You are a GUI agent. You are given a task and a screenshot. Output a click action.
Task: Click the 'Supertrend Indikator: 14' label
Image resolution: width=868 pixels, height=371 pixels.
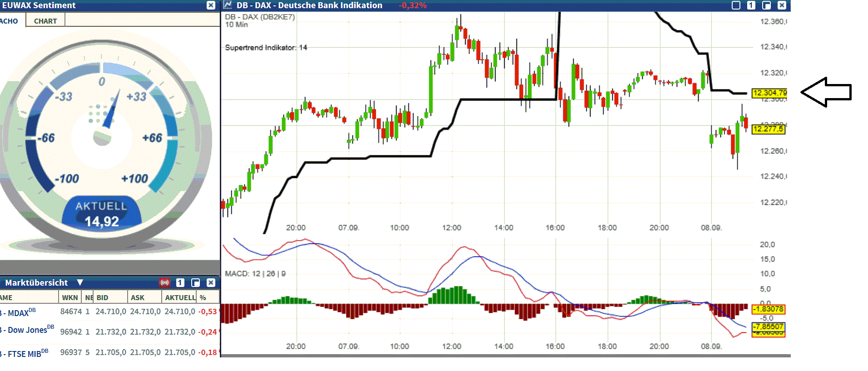pos(266,48)
